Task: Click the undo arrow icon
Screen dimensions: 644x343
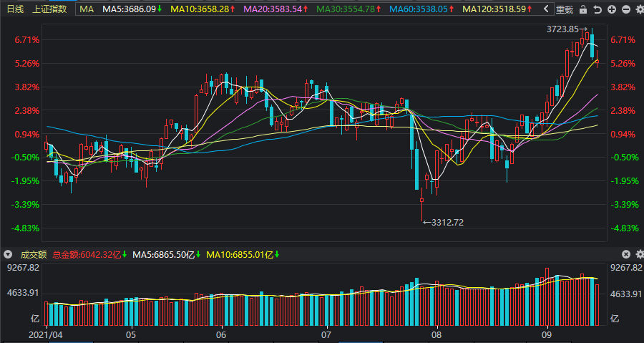Action: [597, 9]
